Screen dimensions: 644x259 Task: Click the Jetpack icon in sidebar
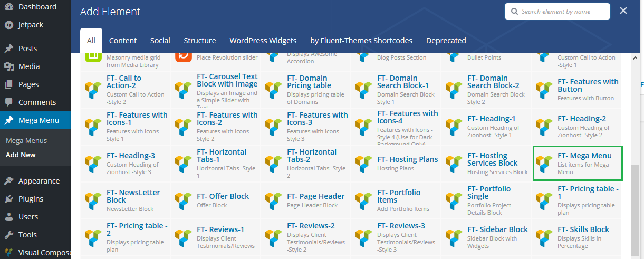[9, 25]
